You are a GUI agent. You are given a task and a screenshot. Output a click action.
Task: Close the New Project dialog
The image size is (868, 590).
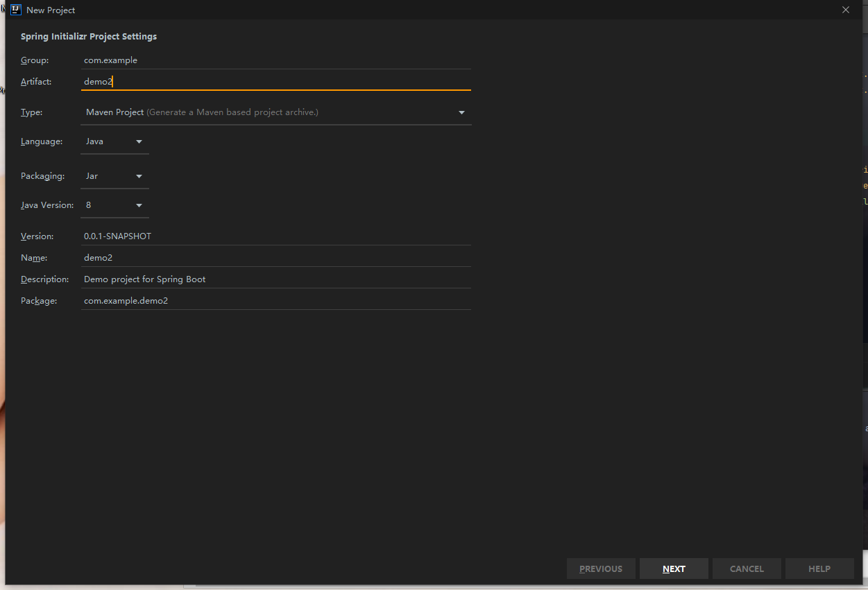(x=845, y=10)
